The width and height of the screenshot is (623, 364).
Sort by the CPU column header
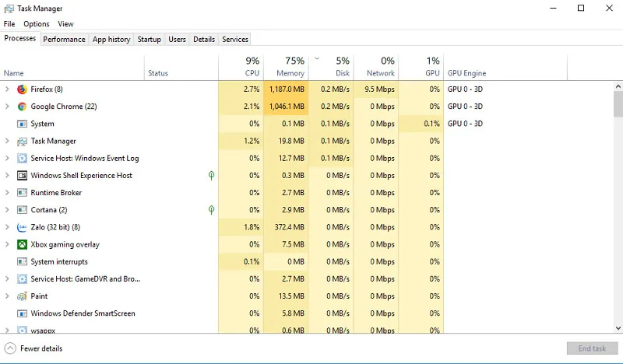241,68
